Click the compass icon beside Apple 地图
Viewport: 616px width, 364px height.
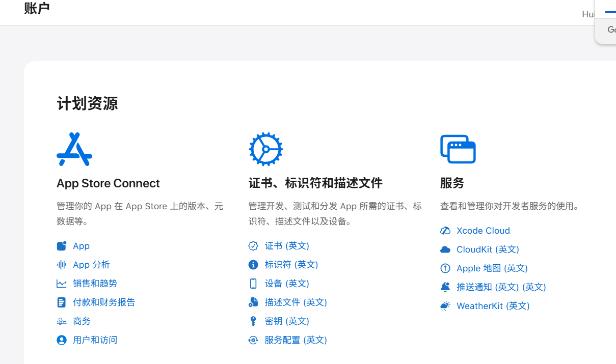[x=445, y=268]
